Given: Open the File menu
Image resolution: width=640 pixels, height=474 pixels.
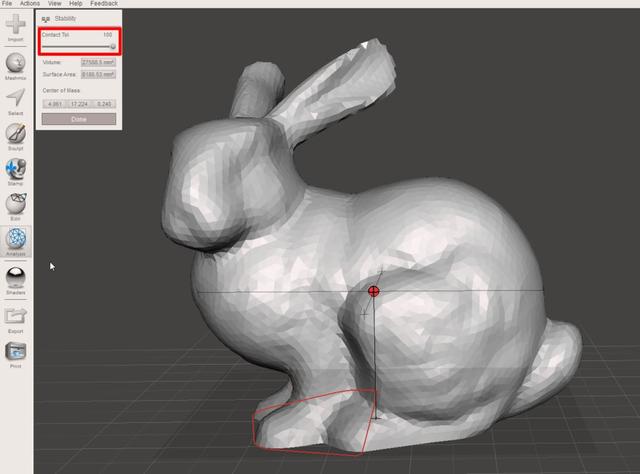Looking at the screenshot, I should click(8, 4).
